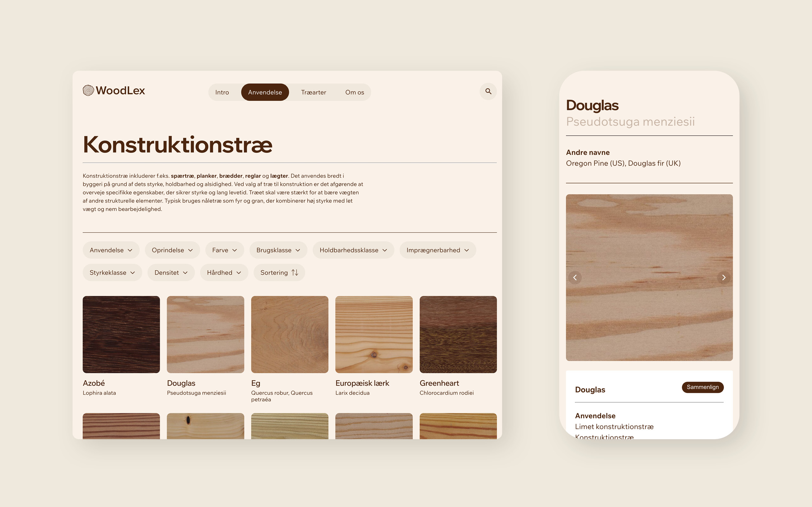The height and width of the screenshot is (507, 812).
Task: Open the Imprægnerbarhed dropdown
Action: click(x=437, y=250)
